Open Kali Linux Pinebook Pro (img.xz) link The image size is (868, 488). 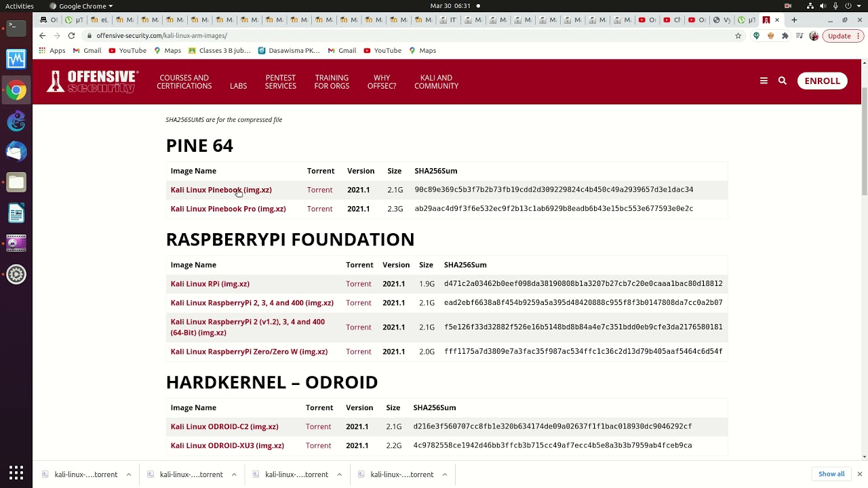click(x=228, y=209)
